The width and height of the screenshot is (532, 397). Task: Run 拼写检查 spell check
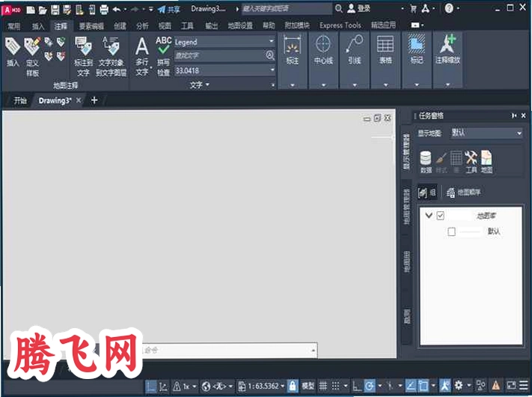(163, 56)
